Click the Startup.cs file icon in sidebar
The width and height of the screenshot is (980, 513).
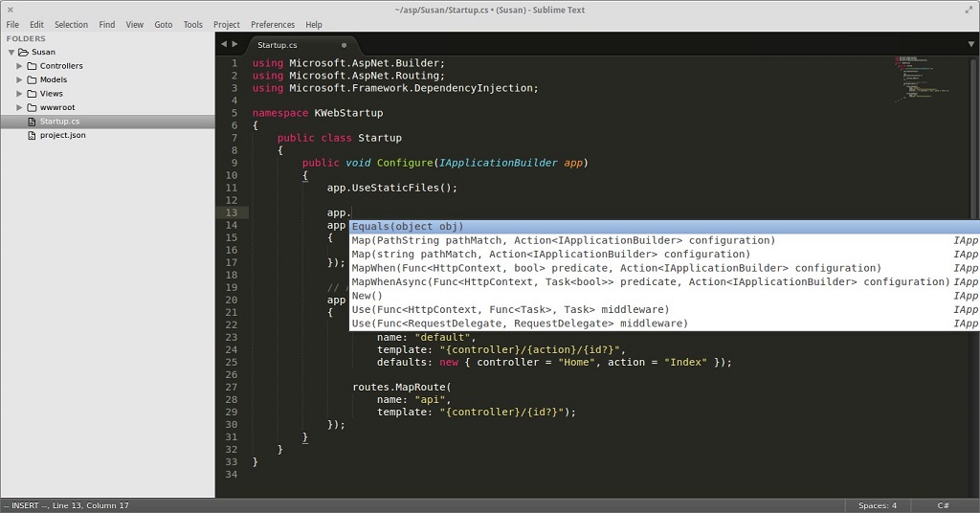tap(32, 122)
